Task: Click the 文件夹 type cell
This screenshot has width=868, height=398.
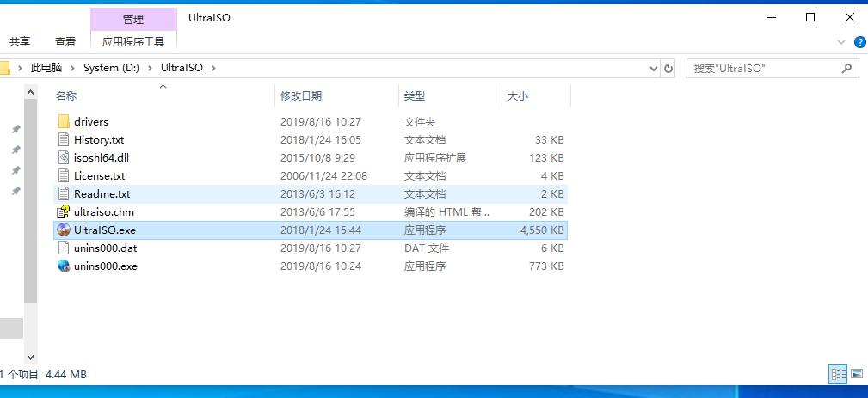Action: [420, 121]
